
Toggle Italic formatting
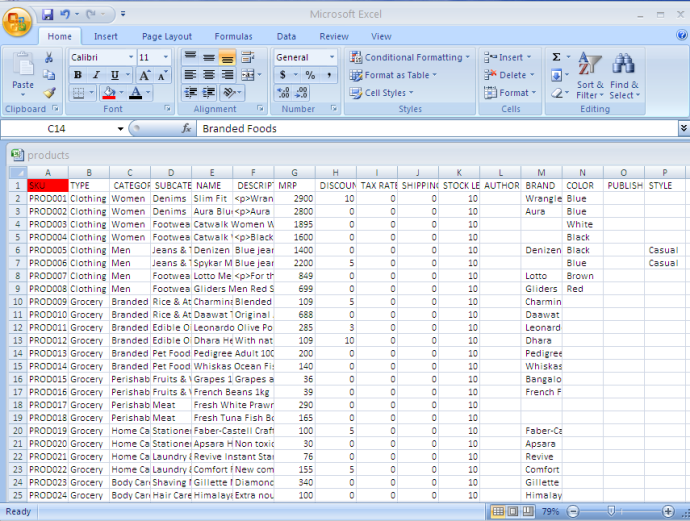(x=96, y=75)
